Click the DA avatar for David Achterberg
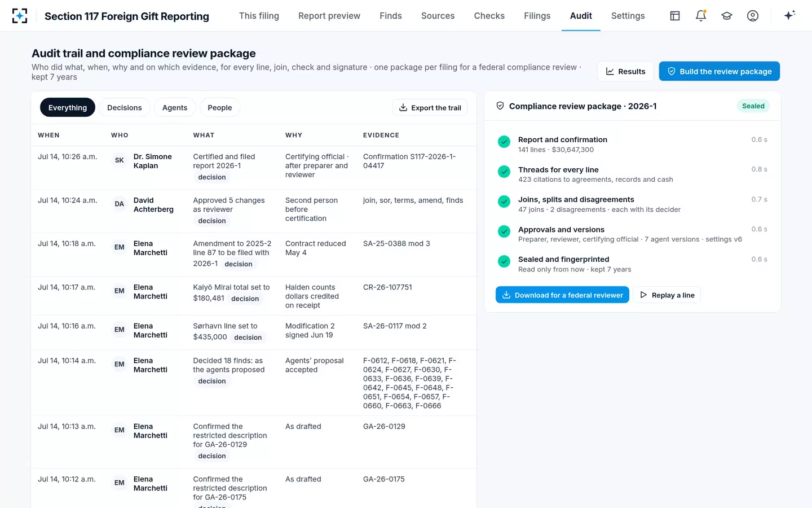Screen dimensions: 812x508 point(120,204)
